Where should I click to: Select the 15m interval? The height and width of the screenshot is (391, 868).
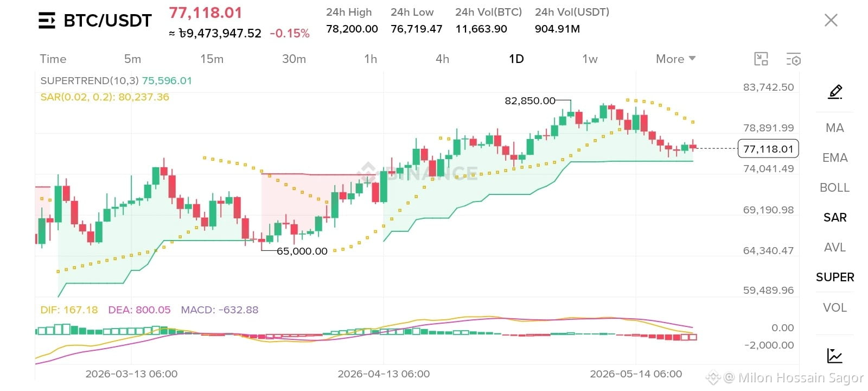coord(212,59)
